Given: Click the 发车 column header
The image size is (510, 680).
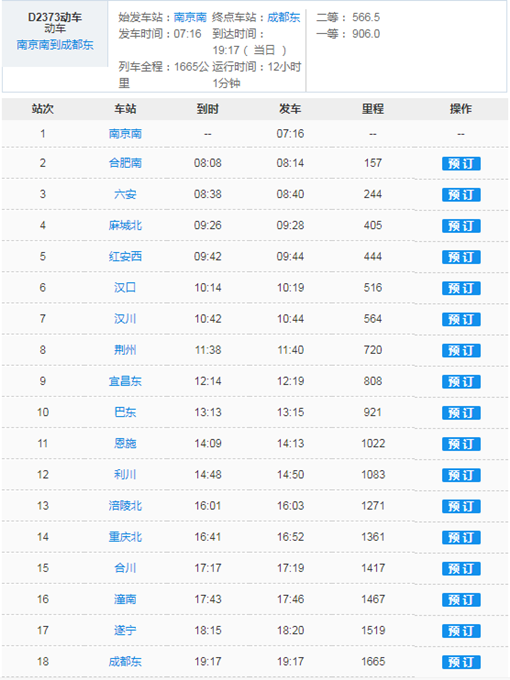Looking at the screenshot, I should point(290,109).
